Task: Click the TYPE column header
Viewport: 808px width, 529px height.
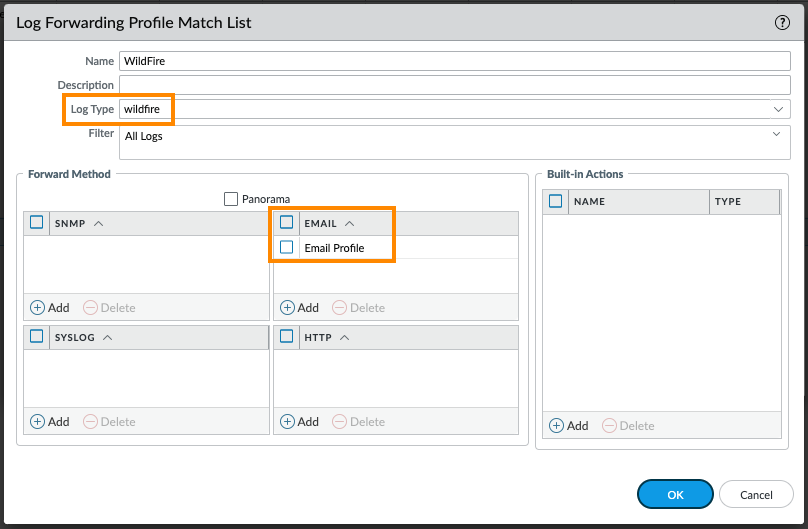Action: pyautogui.click(x=743, y=201)
